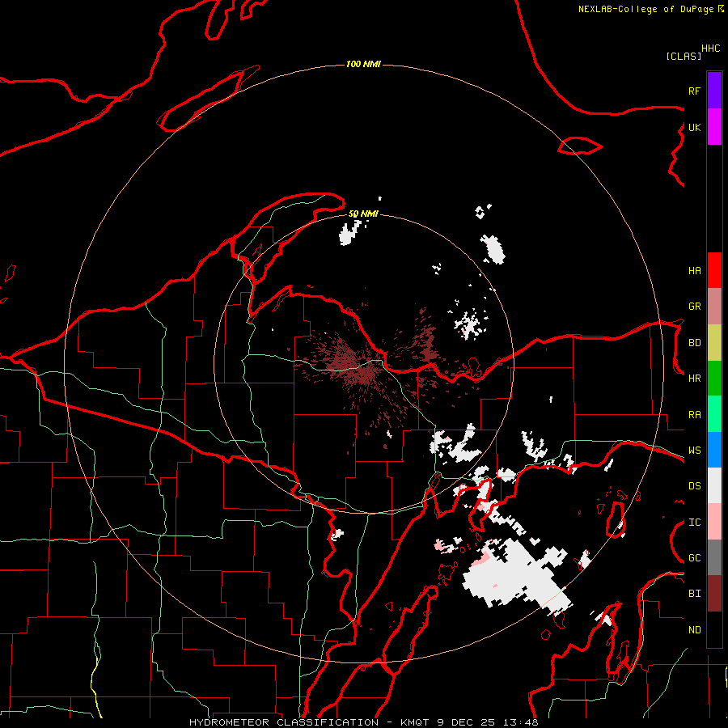The width and height of the screenshot is (728, 728).
Task: Click the IC legend label
Action: click(694, 523)
